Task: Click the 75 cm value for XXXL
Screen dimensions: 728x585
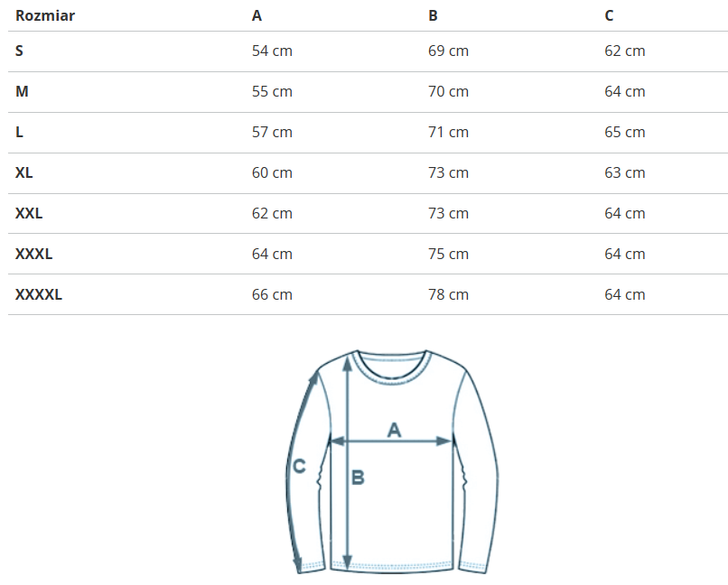Action: 448,254
